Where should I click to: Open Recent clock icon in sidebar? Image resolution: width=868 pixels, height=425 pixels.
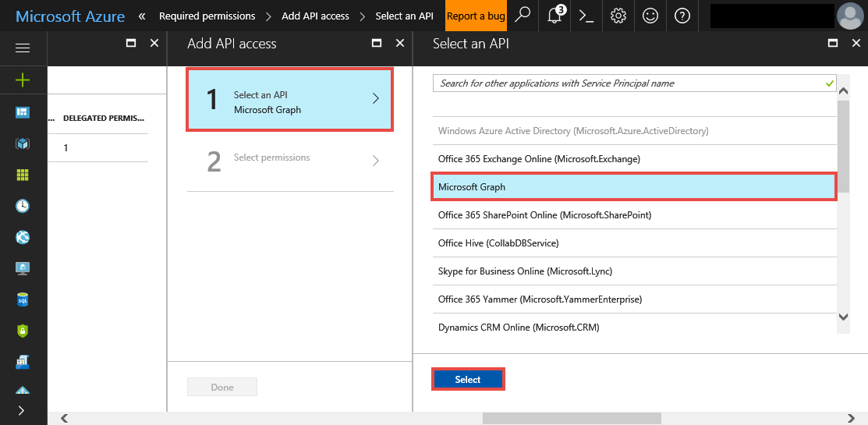pos(23,206)
